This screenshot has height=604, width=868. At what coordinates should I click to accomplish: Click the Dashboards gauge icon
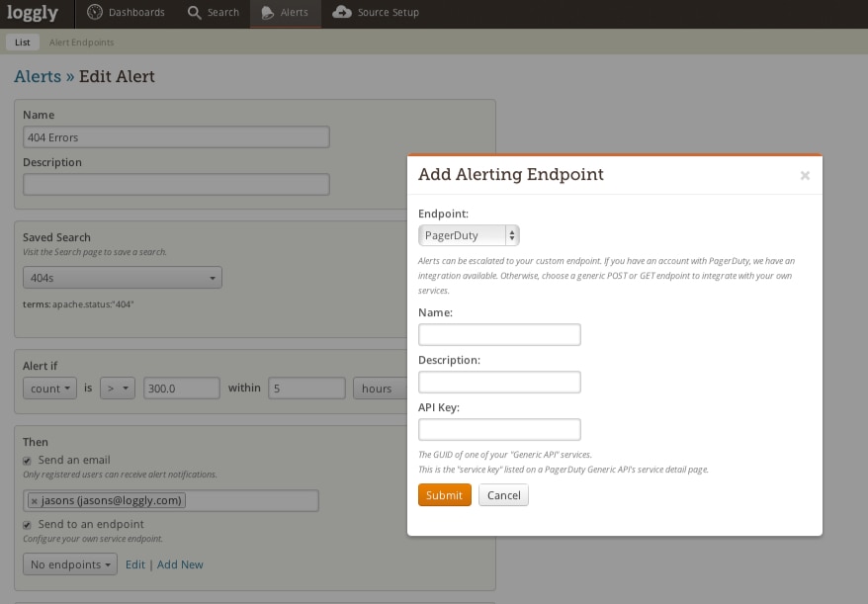(95, 13)
